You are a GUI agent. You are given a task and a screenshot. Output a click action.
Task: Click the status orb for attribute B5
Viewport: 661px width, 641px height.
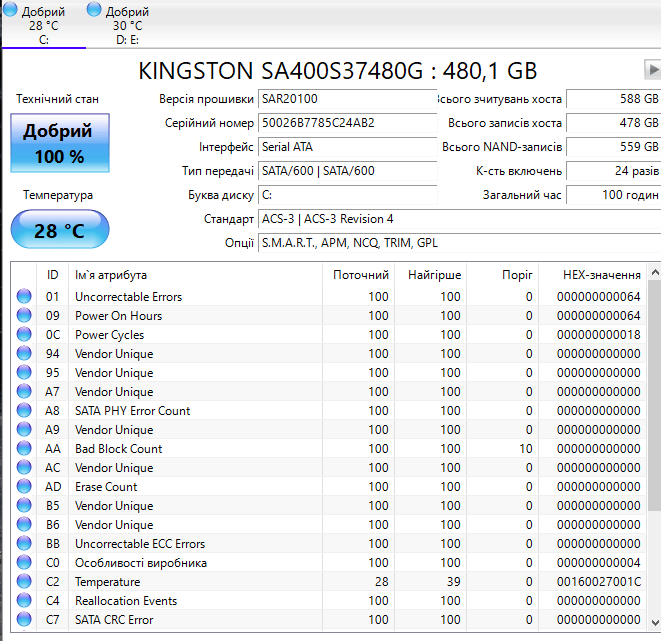pos(24,505)
